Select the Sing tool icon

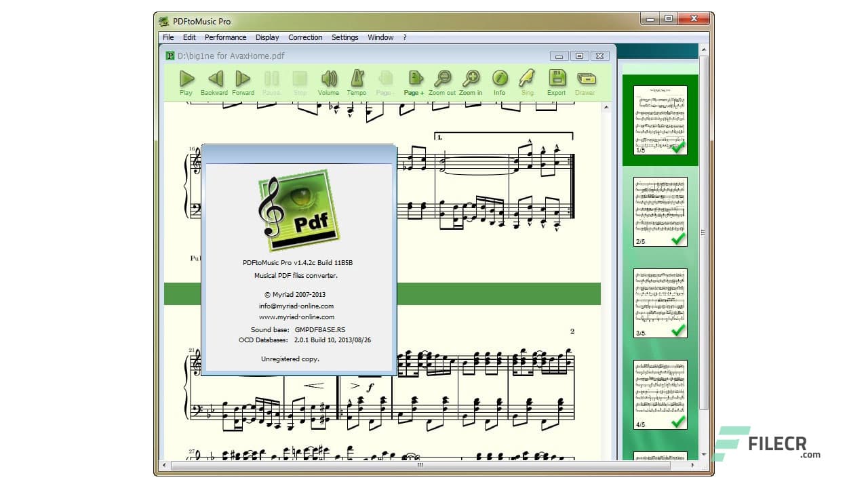527,79
